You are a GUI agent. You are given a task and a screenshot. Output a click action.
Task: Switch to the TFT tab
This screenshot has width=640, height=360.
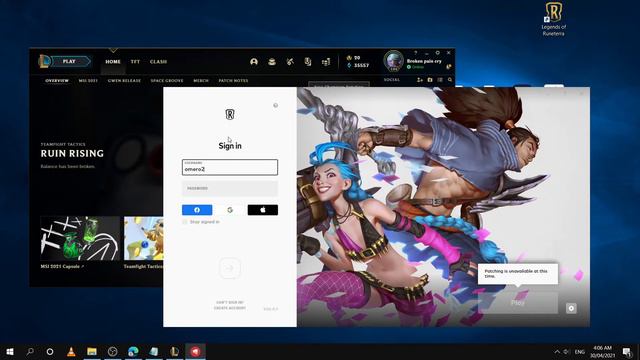tap(135, 62)
